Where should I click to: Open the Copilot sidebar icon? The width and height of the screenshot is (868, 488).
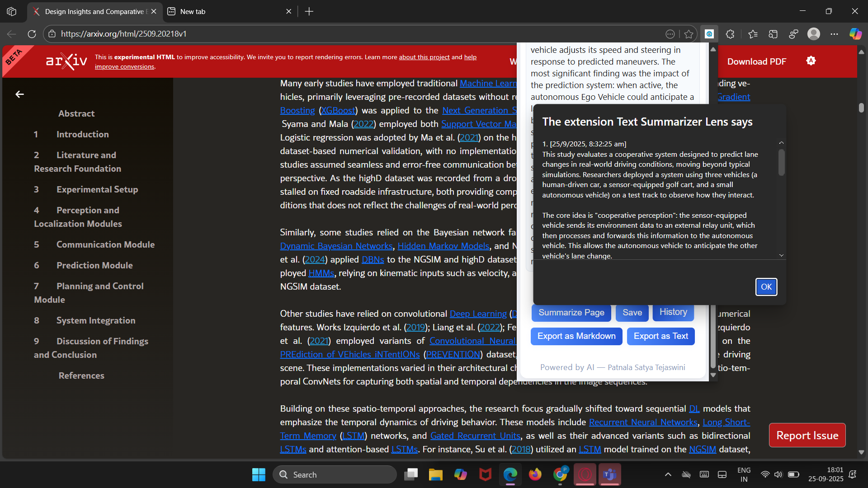pyautogui.click(x=855, y=34)
